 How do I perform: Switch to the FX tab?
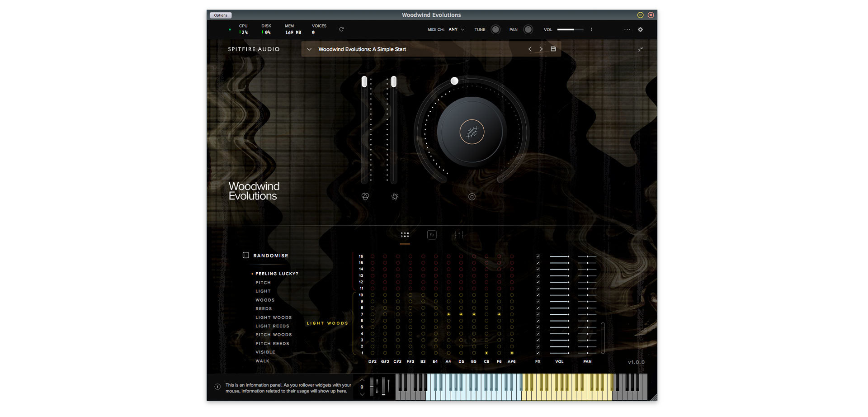pos(432,235)
